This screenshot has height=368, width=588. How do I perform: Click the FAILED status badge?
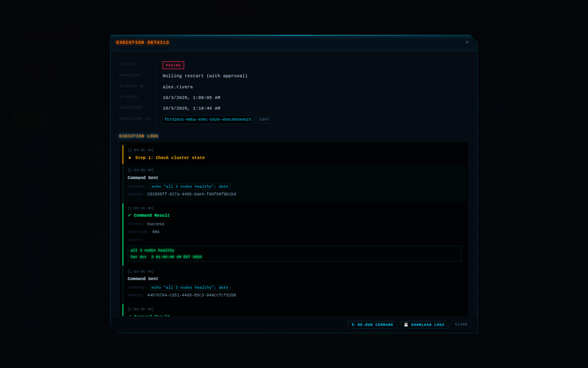click(x=173, y=65)
